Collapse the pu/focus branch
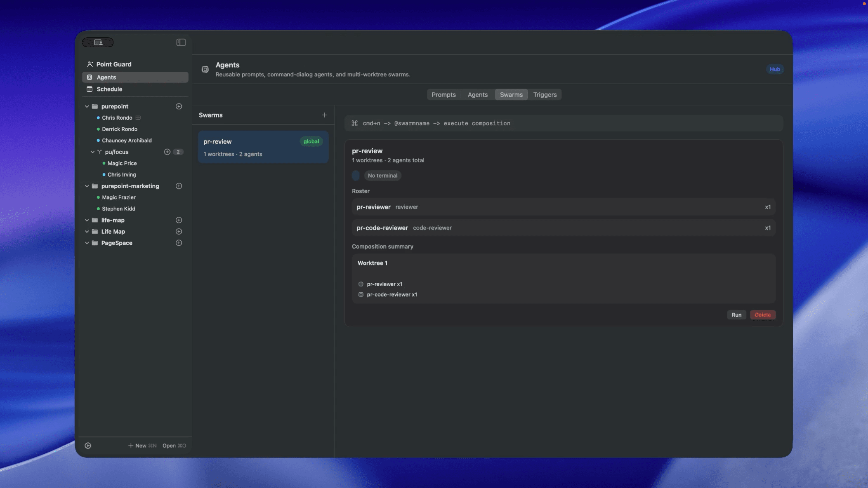The width and height of the screenshot is (868, 488). [92, 152]
